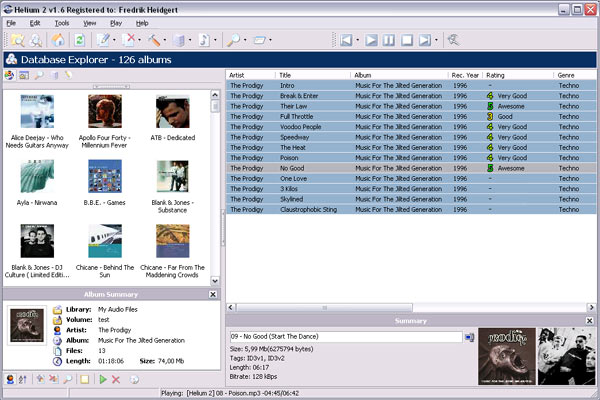600x400 pixels.
Task: Sort track list by Genre column
Action: (x=575, y=75)
